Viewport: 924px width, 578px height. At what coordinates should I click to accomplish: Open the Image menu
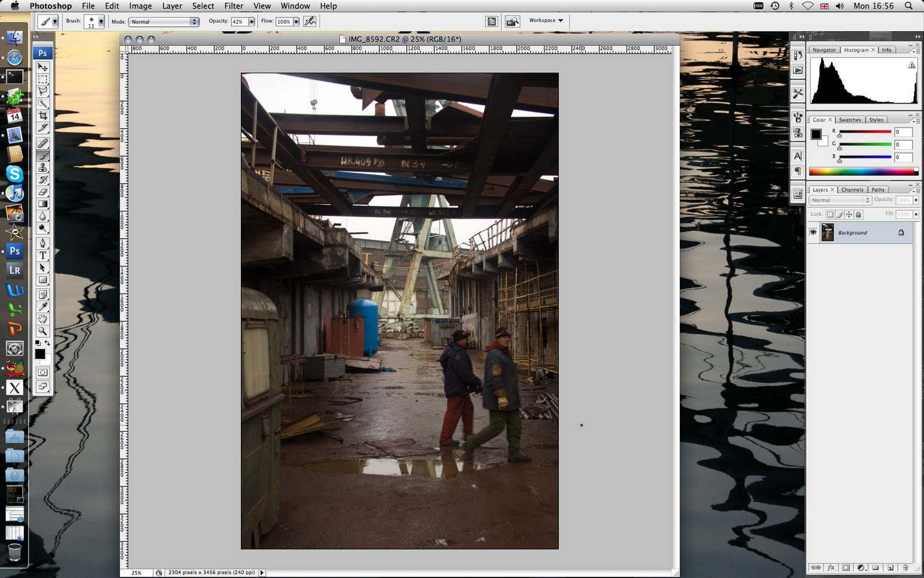coord(140,6)
